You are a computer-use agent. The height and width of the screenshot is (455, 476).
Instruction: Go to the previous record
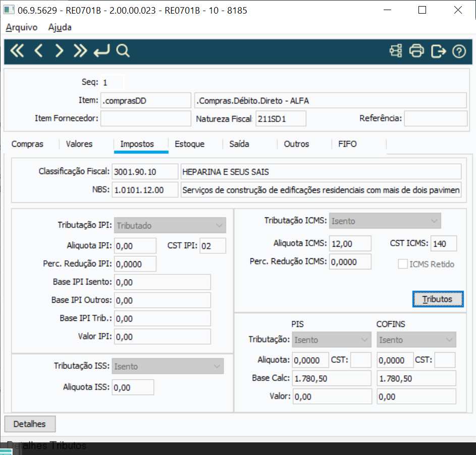pos(38,50)
